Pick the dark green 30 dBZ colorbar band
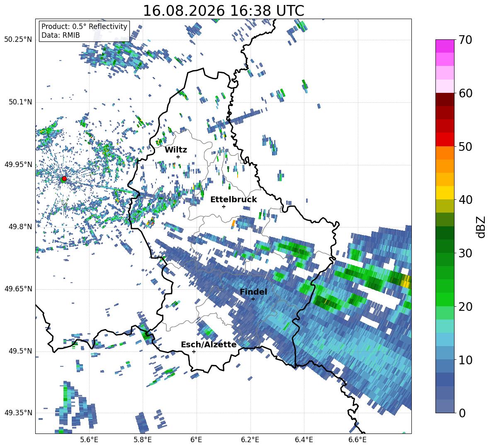491x448 pixels. point(445,246)
